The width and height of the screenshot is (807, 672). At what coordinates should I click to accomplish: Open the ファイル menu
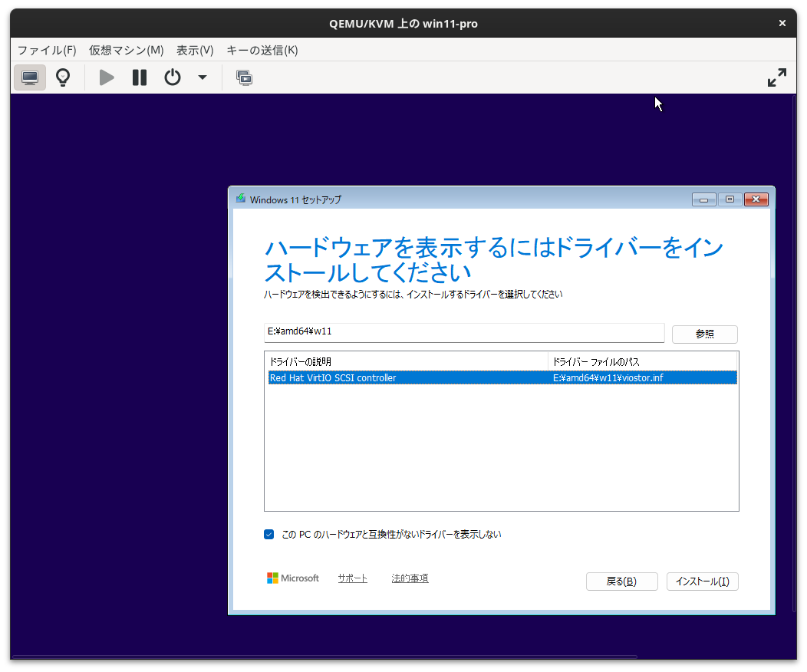tap(46, 50)
